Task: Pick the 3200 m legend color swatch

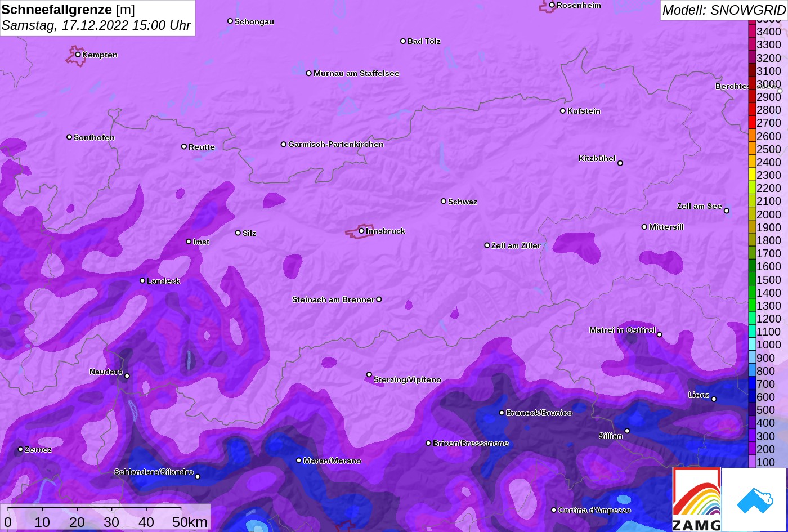Action: 752,57
